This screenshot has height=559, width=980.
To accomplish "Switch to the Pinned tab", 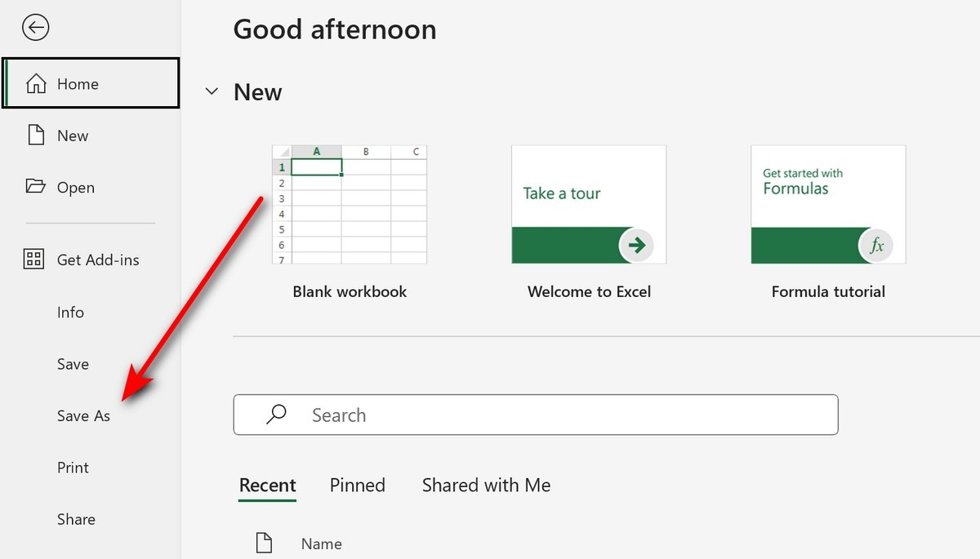I will click(x=357, y=486).
